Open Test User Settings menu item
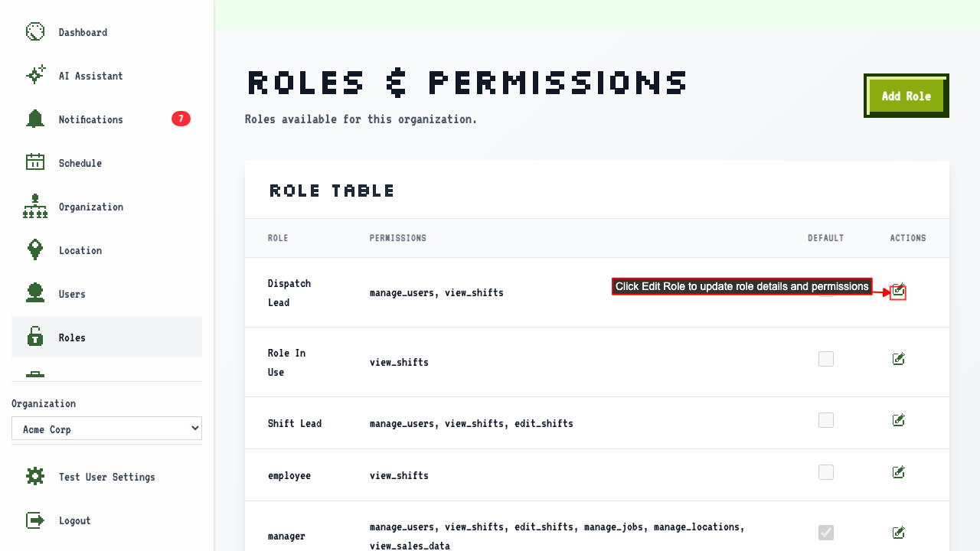Screen dimensions: 980x551 [x=106, y=477]
